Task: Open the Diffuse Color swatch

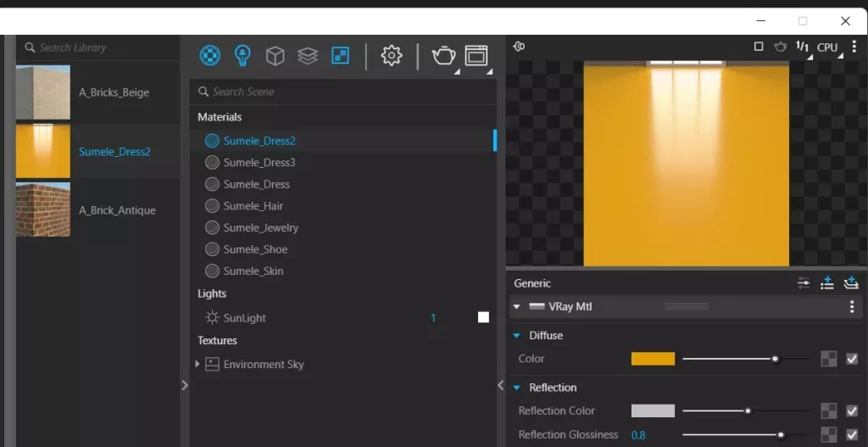Action: coord(653,359)
